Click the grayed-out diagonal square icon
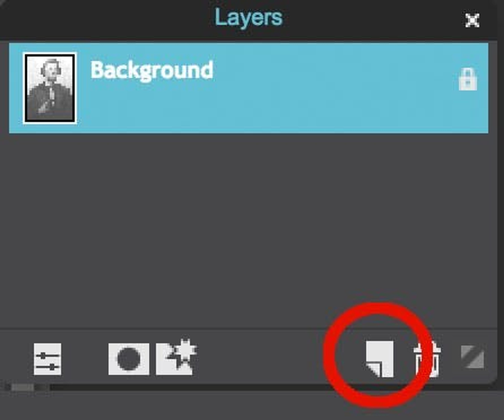 [472, 357]
